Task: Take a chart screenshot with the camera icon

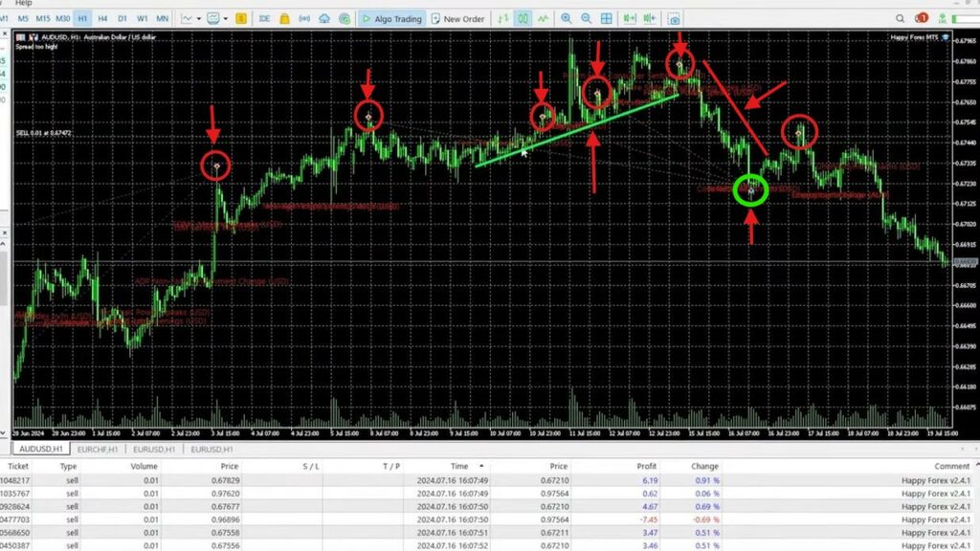Action: (674, 17)
